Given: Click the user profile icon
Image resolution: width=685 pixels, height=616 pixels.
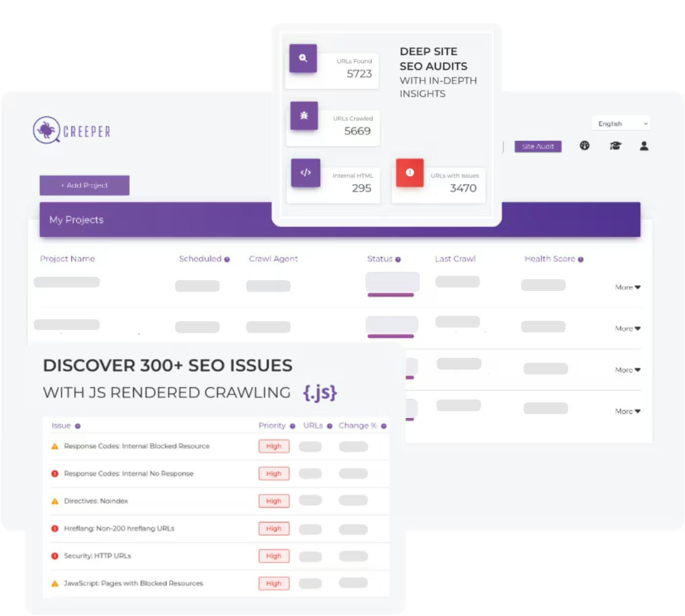Looking at the screenshot, I should tap(644, 146).
